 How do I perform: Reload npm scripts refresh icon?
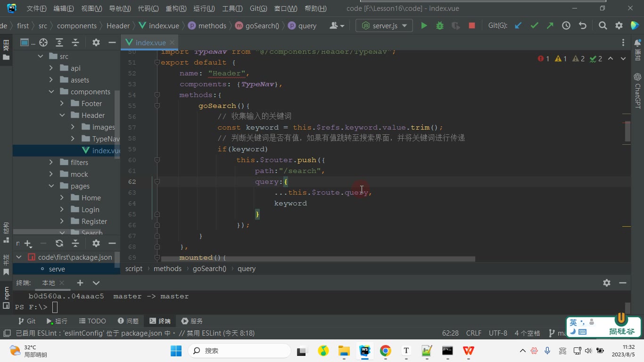click(59, 243)
